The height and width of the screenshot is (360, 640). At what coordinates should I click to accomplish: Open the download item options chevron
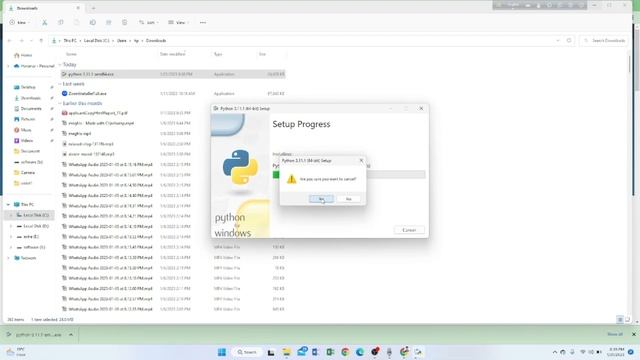pos(71,335)
